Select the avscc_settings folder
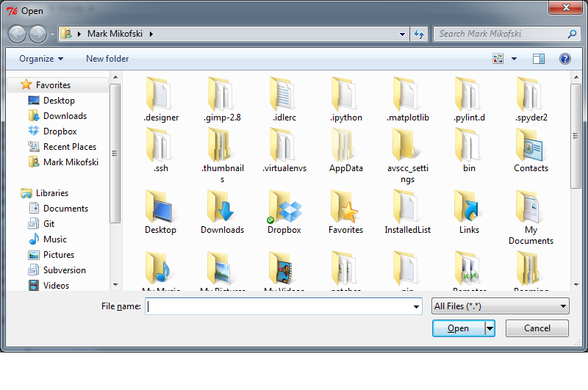588x390 pixels. [x=408, y=156]
